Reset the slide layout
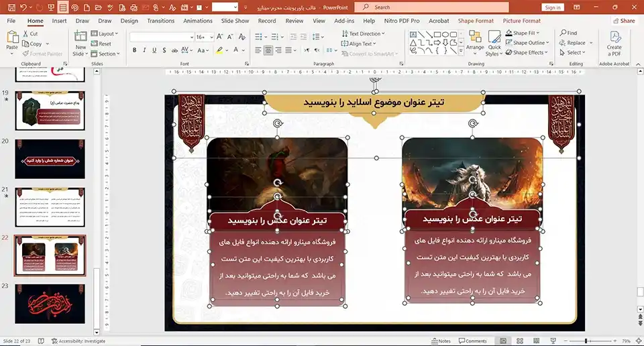Screen dimensions: 644x346 point(101,44)
